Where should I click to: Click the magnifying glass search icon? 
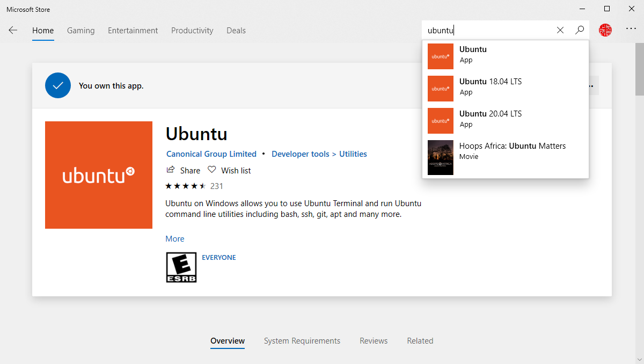click(580, 31)
